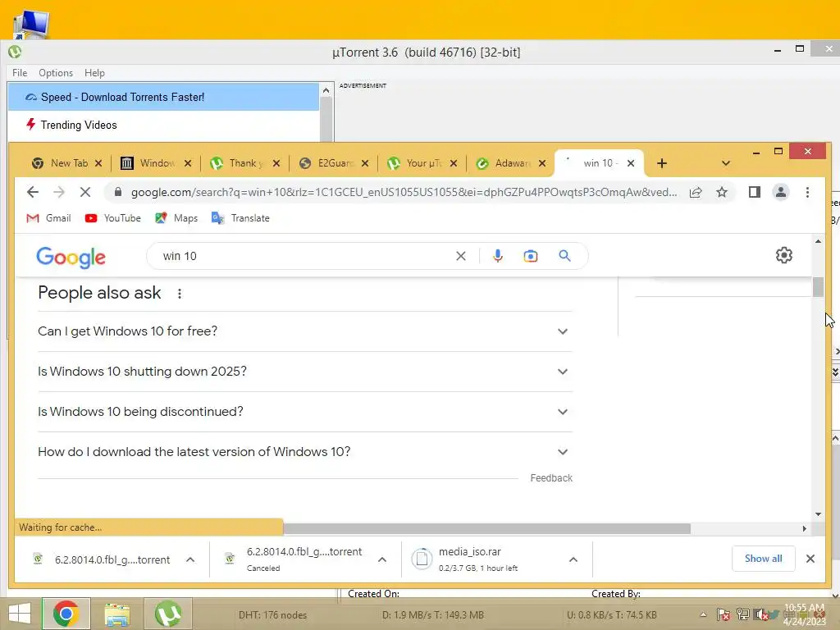Click the page's horizontal scrollbar thumb
Image resolution: width=840 pixels, height=630 pixels.
click(x=486, y=529)
